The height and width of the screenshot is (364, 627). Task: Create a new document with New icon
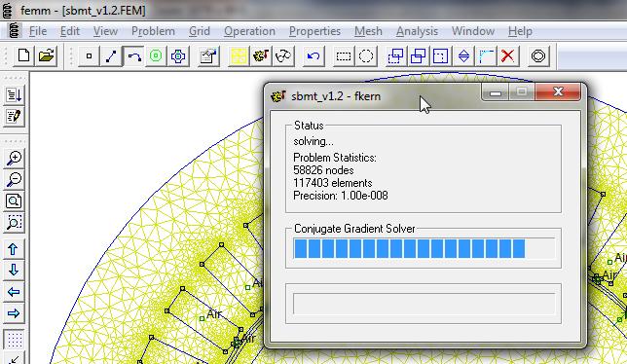23,55
